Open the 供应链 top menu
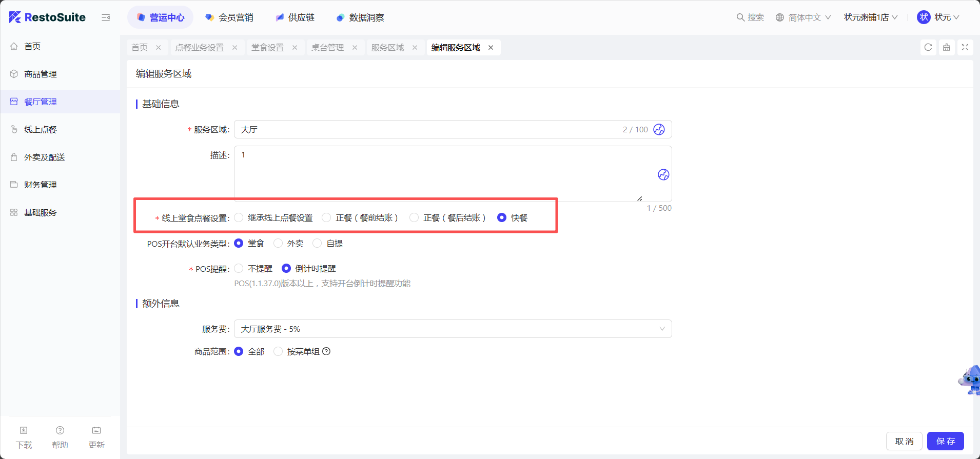The height and width of the screenshot is (459, 980). tap(295, 17)
